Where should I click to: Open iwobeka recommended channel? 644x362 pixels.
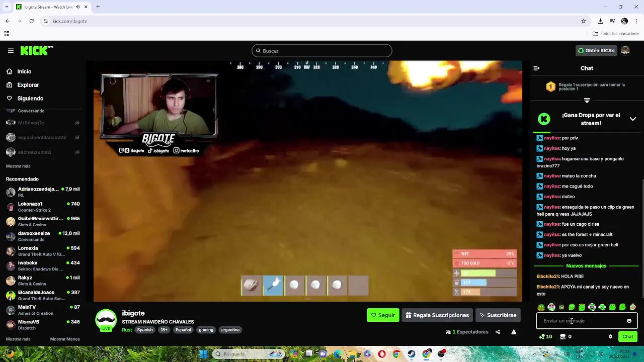[43, 265]
